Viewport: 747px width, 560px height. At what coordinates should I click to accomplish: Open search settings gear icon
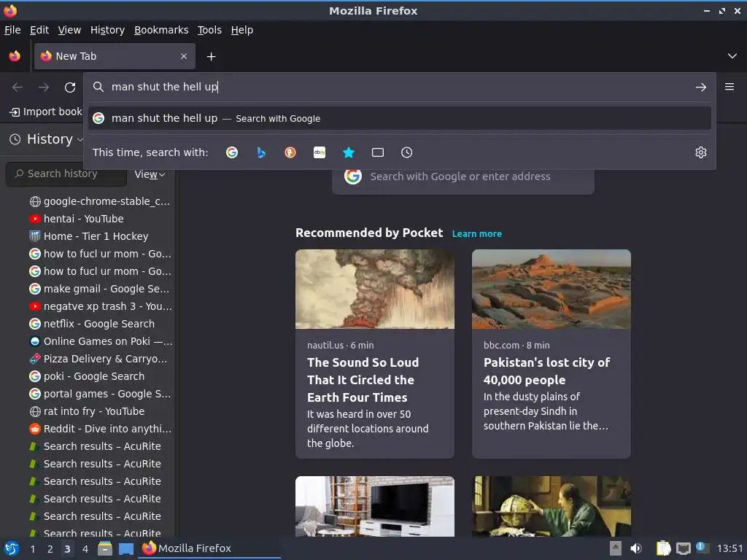tap(701, 152)
